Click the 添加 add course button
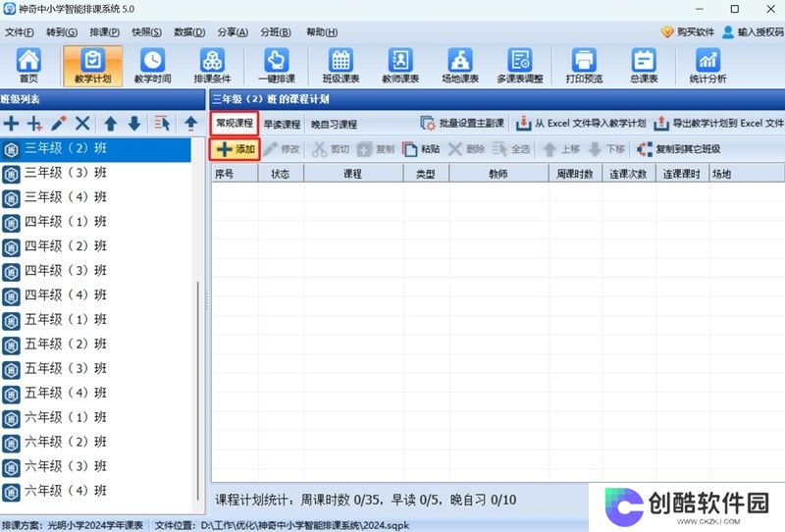The width and height of the screenshot is (785, 532). pyautogui.click(x=235, y=149)
